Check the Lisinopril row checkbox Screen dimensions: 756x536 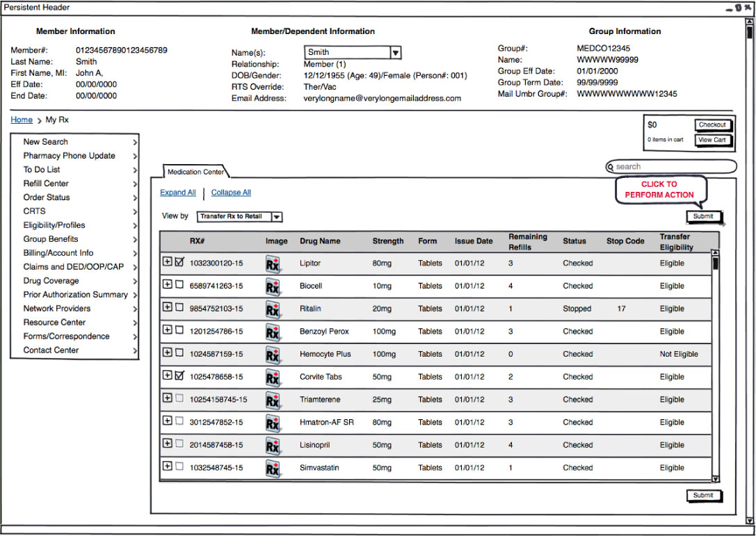[x=179, y=444]
